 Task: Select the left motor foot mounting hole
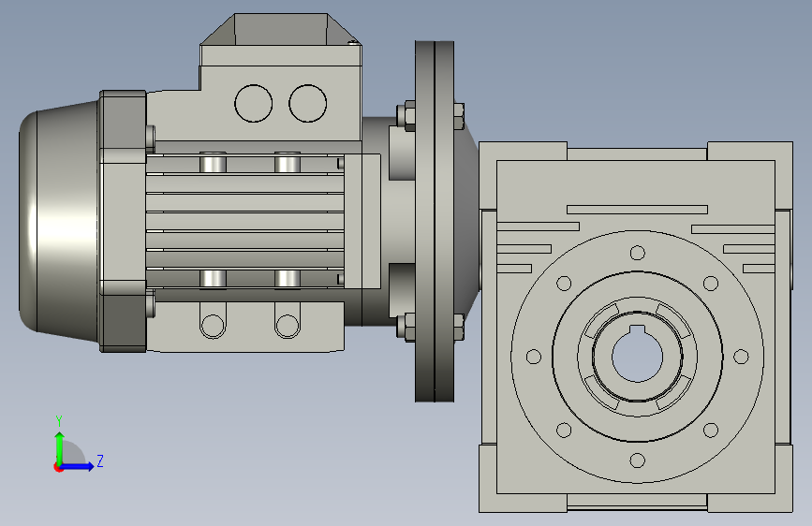213,326
